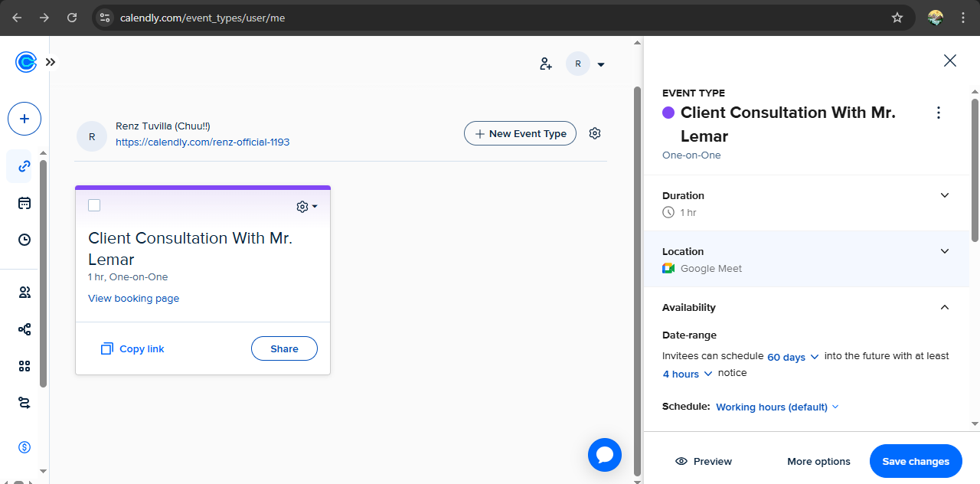Expand the Duration section

click(x=944, y=195)
